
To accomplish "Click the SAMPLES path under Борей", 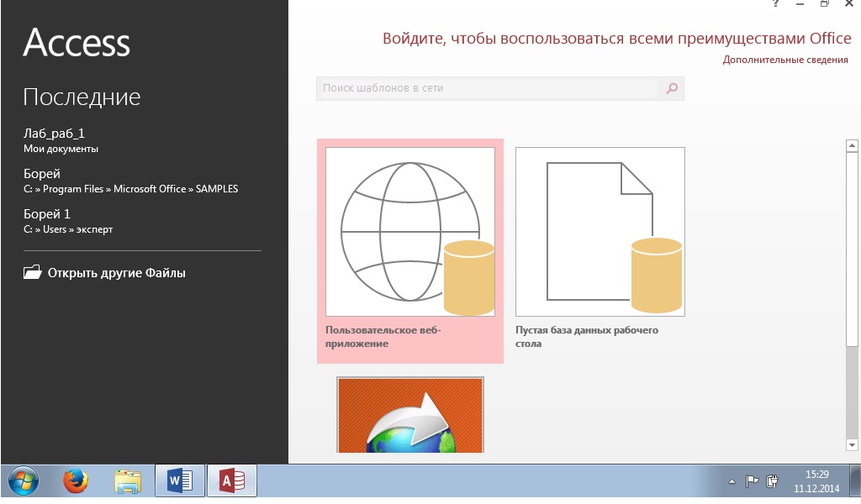I will tap(130, 189).
